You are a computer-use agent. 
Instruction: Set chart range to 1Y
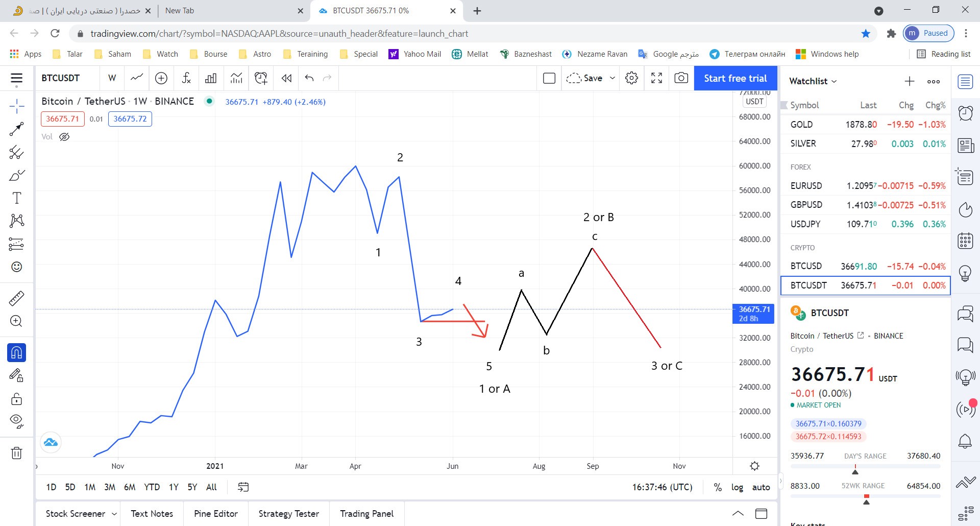(174, 487)
